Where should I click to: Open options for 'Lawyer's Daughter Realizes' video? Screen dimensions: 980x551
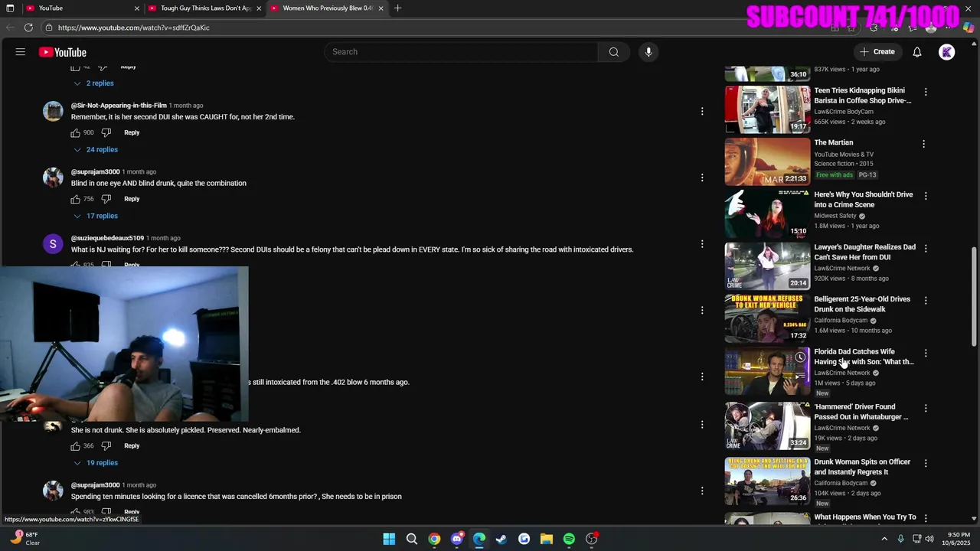pos(926,249)
